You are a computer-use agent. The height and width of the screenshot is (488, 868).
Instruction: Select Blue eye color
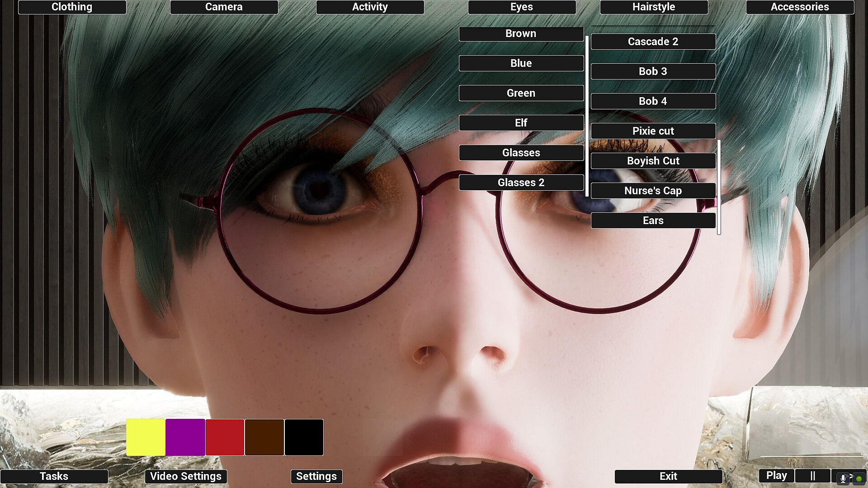point(521,63)
